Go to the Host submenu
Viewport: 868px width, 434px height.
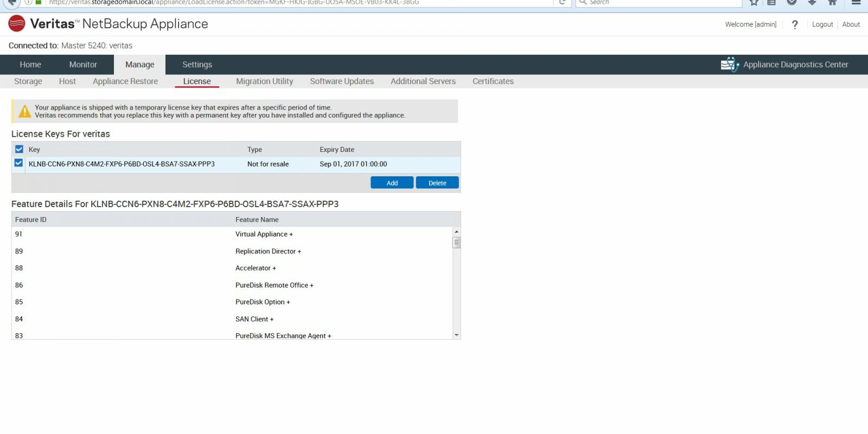[67, 81]
